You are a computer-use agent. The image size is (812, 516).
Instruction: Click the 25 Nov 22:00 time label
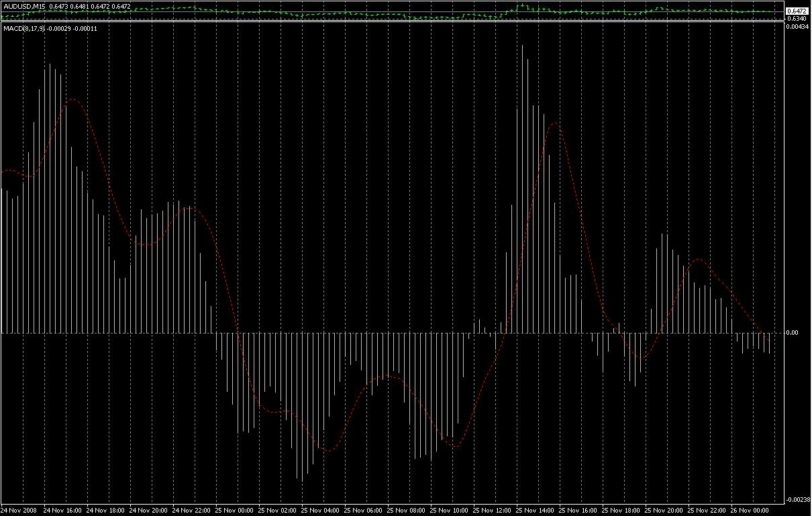(707, 510)
